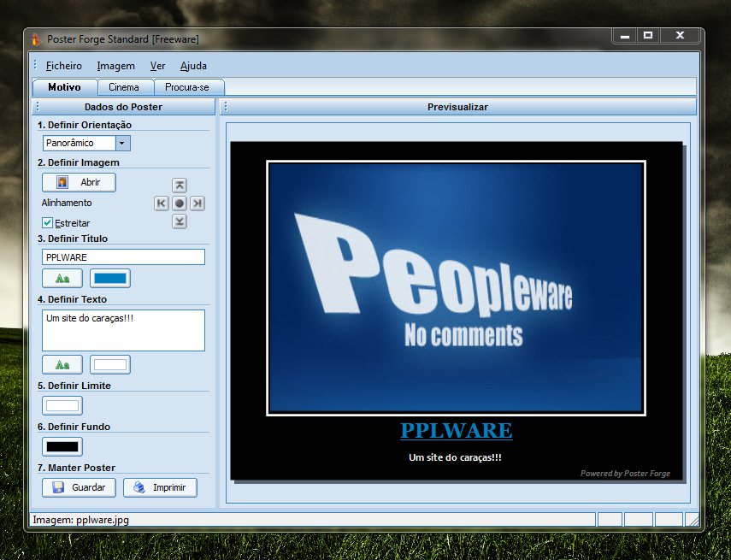Click the '1. Definir Orientação' label
The image size is (731, 560).
[85, 125]
